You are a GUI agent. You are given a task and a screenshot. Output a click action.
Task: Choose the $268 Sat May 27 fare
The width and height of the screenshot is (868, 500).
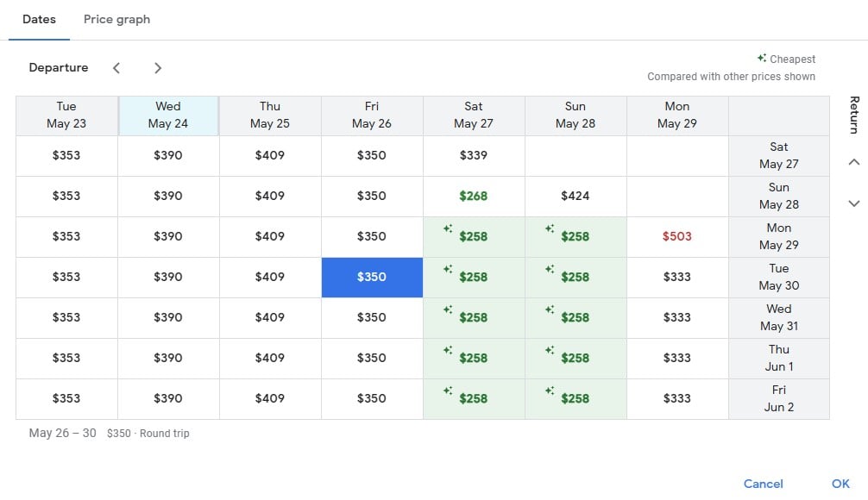pos(474,197)
